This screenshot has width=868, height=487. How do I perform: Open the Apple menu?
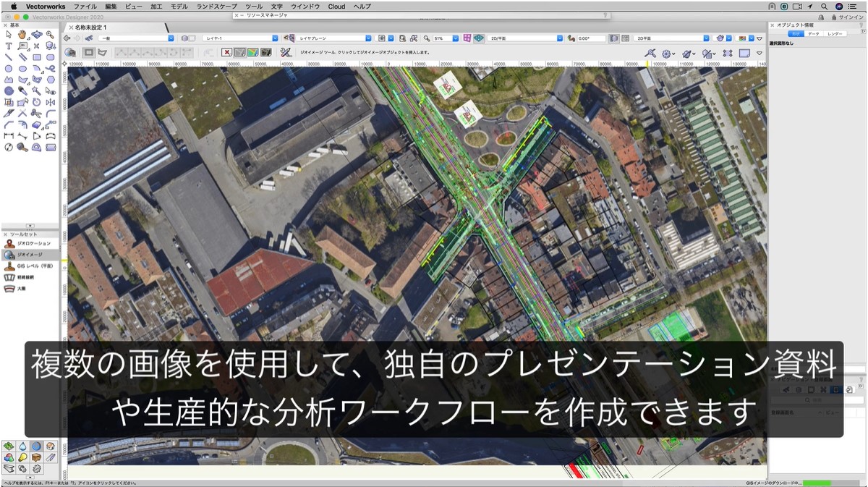(x=13, y=6)
